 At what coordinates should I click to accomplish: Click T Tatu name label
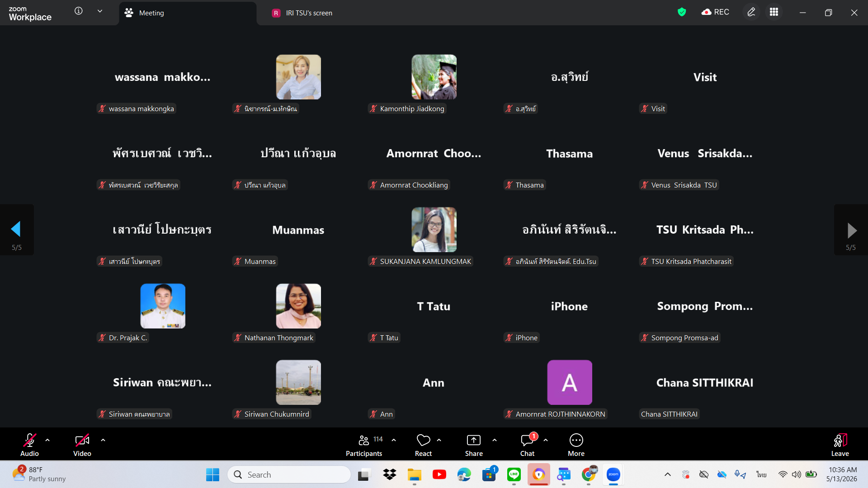384,338
